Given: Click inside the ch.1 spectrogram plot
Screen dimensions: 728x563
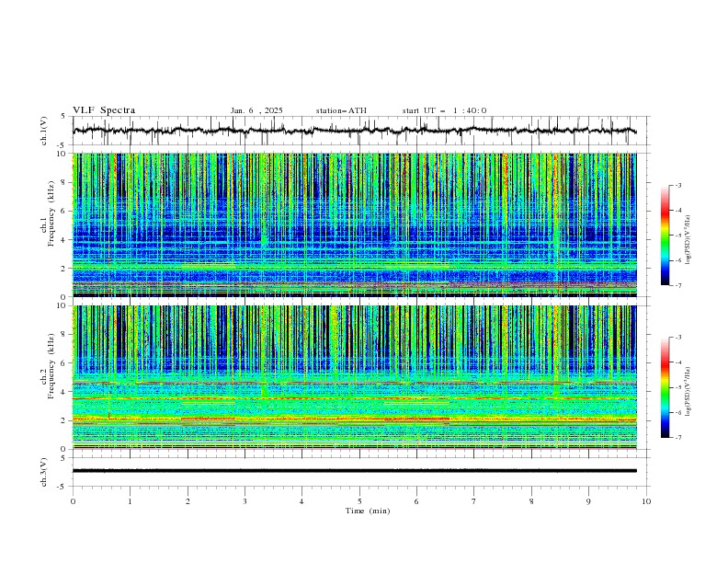Looking at the screenshot, I should [x=355, y=224].
